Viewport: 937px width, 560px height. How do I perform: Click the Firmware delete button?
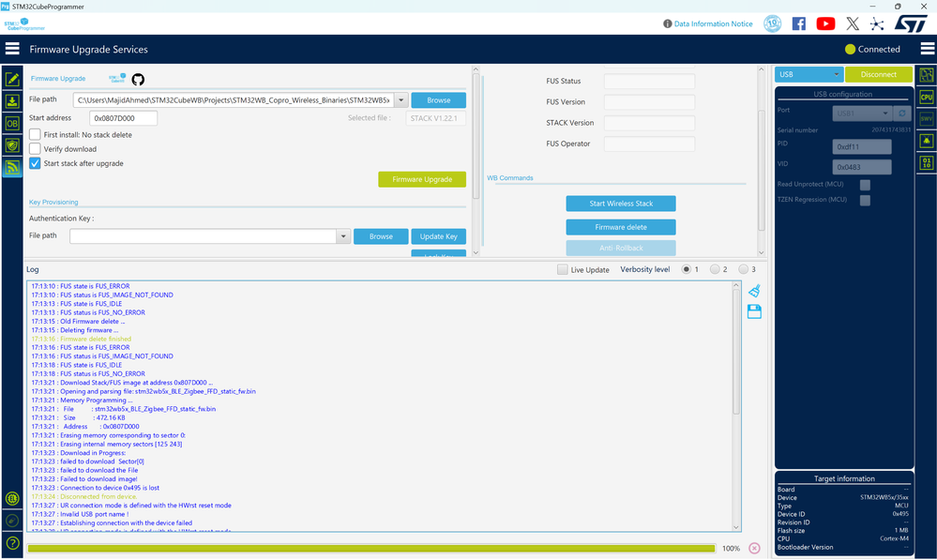pos(621,227)
